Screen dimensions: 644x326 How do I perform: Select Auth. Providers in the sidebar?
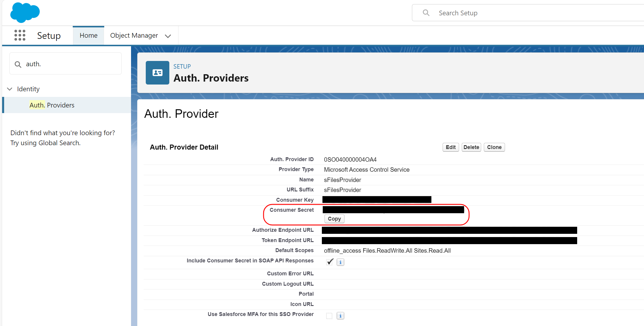67,105
